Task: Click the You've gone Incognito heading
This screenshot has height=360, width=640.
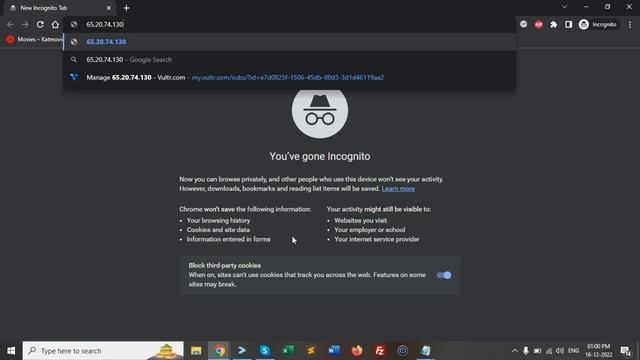Action: point(320,156)
